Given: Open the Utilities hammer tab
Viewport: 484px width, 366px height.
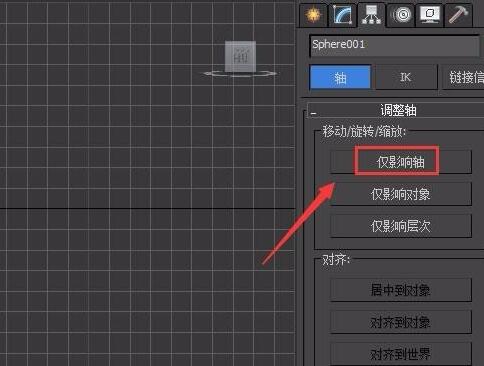Looking at the screenshot, I should click(459, 15).
